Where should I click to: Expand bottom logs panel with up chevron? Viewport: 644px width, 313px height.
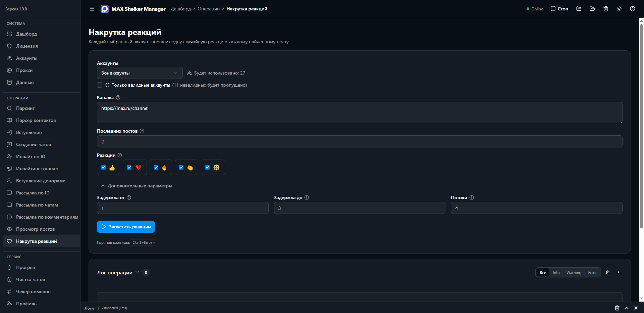627,308
